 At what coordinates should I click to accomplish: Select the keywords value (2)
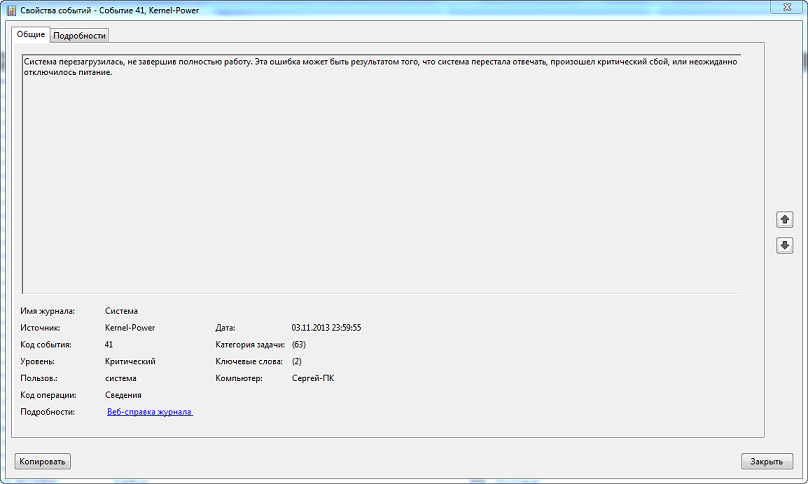point(296,361)
